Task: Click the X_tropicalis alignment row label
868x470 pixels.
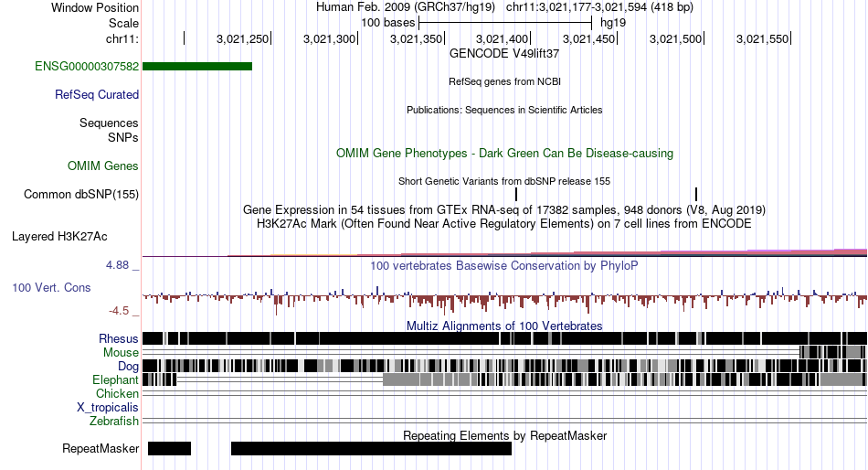Action: (x=108, y=408)
